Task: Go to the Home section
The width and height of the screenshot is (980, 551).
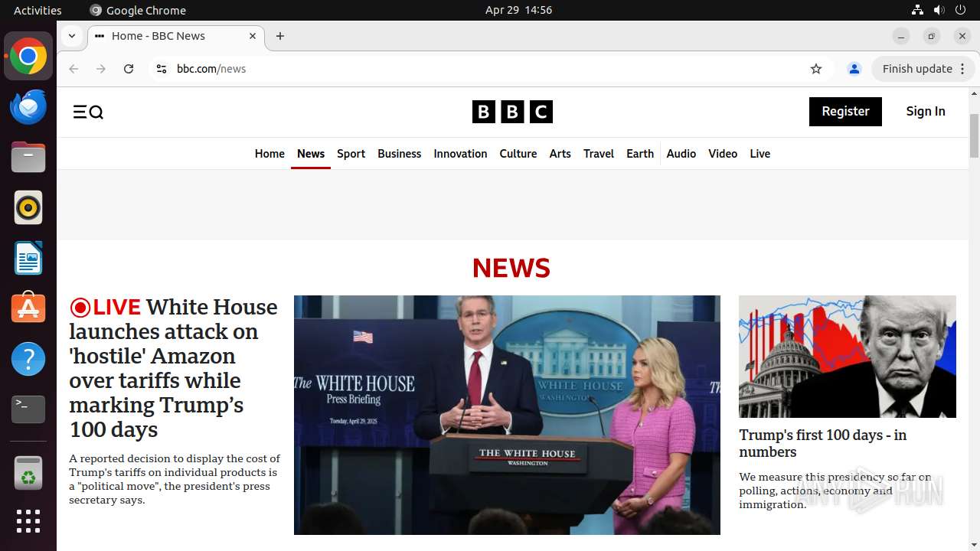Action: (x=269, y=154)
